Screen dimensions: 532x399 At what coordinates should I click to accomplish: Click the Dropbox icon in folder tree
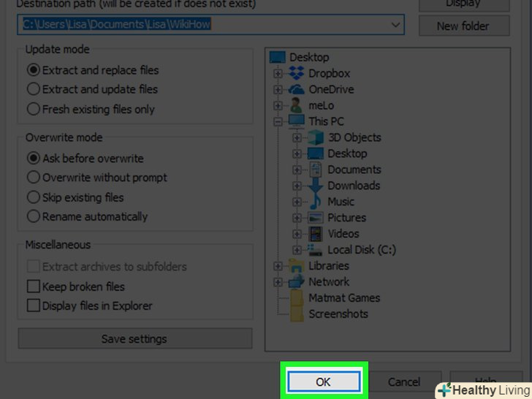(x=296, y=73)
